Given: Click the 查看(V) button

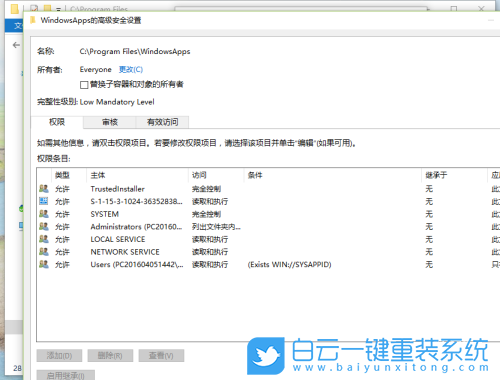Looking at the screenshot, I should pyautogui.click(x=161, y=356).
